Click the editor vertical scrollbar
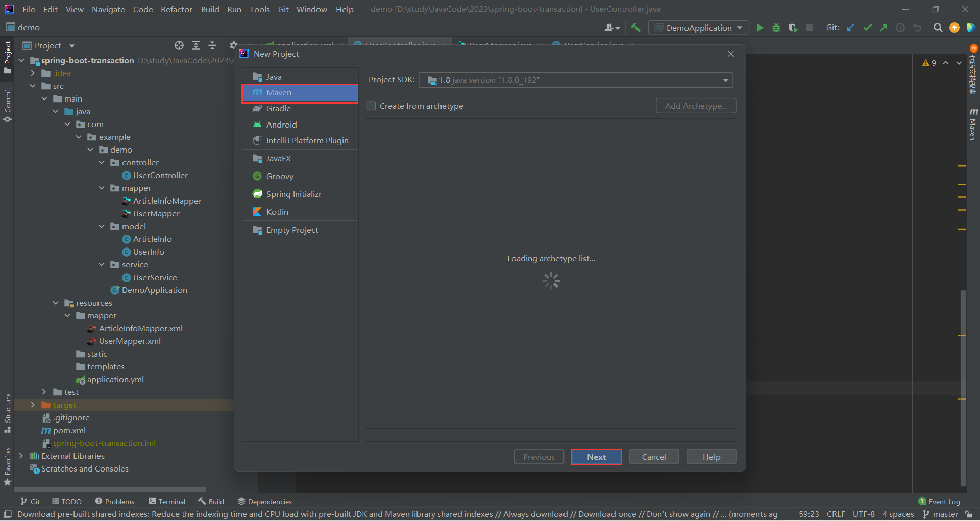Viewport: 980px width, 521px height. click(963, 388)
